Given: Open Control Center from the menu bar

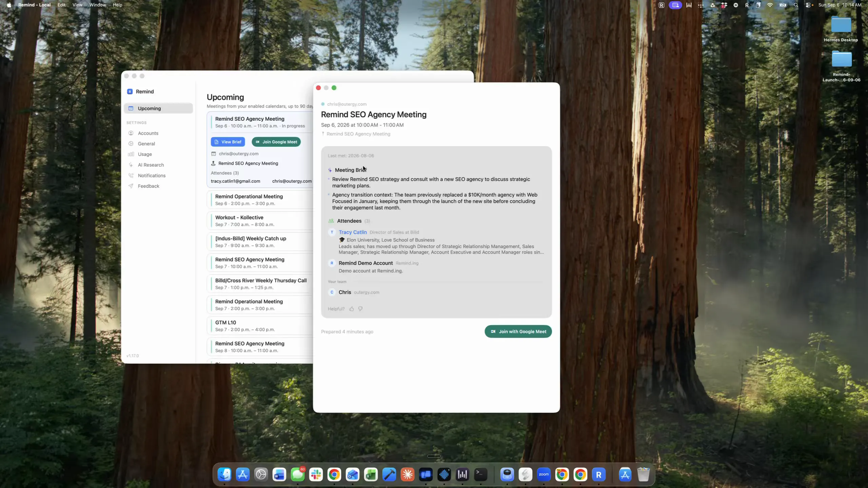Looking at the screenshot, I should click(809, 5).
